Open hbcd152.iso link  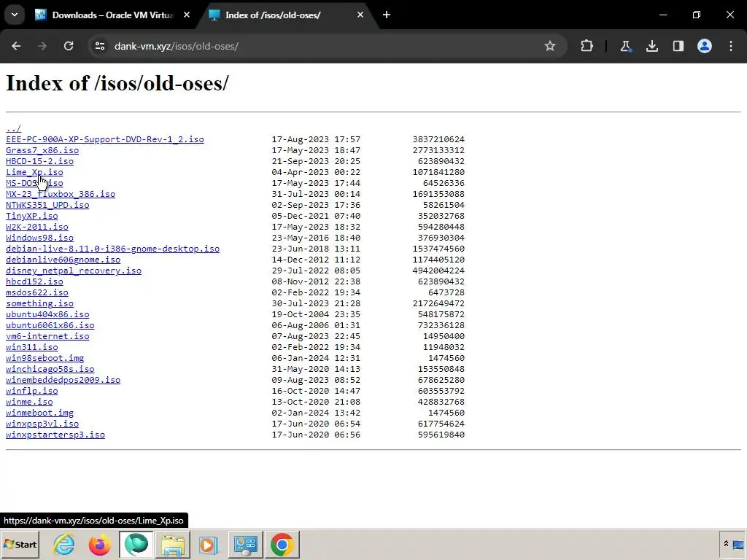(34, 282)
